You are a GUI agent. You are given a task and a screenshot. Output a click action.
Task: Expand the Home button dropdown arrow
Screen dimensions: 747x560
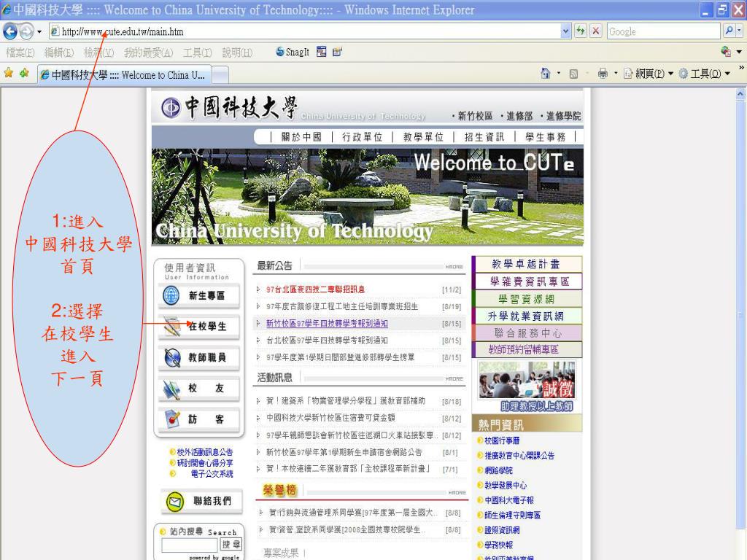pyautogui.click(x=558, y=74)
